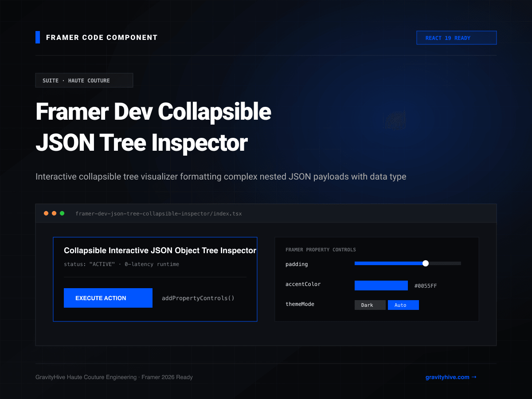This screenshot has height=399, width=532.
Task: Click the SUITE · HAUTE COUTURE tag
Action: [x=84, y=80]
